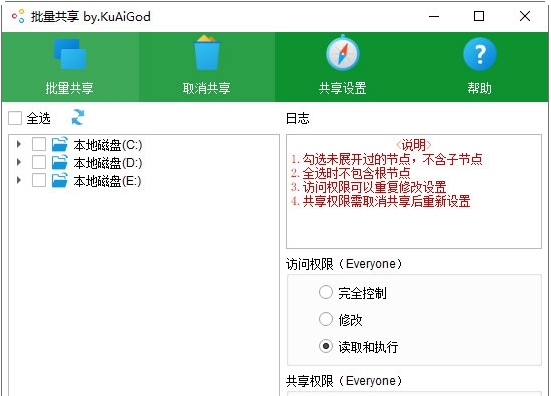Click the folder icon of 本地磁盘(D:)
Image resolution: width=551 pixels, height=396 pixels.
point(59,162)
